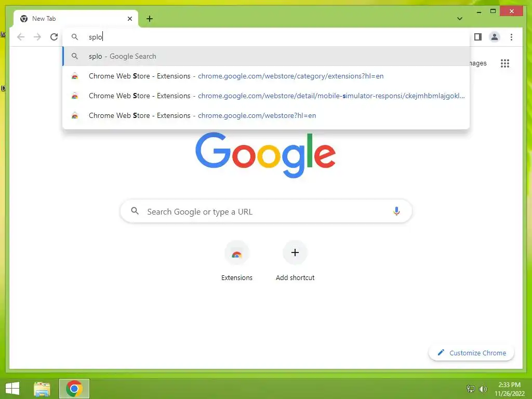Open the extensions?hl=en Web Store suggestion
Screen dimensions: 532x399
tap(267, 76)
